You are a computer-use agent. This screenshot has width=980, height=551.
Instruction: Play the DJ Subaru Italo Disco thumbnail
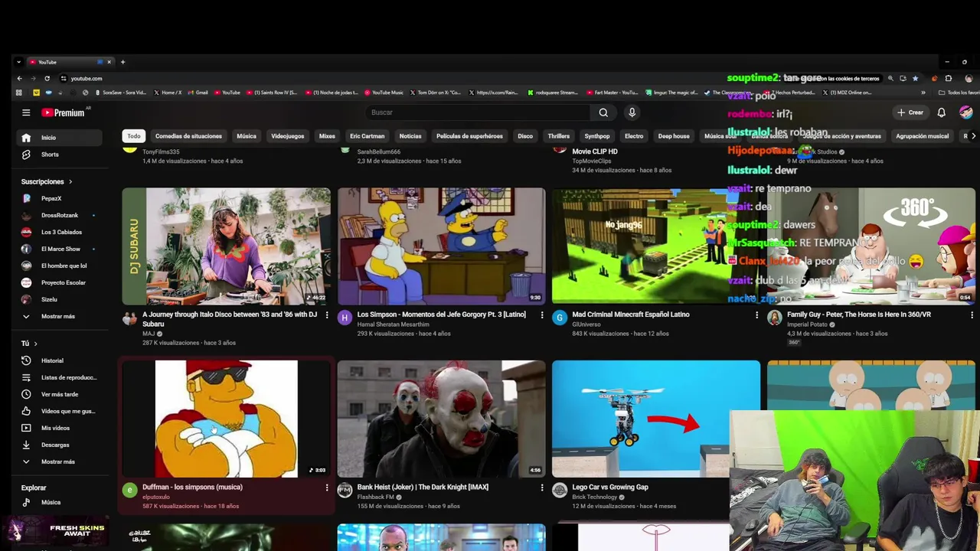(x=227, y=246)
